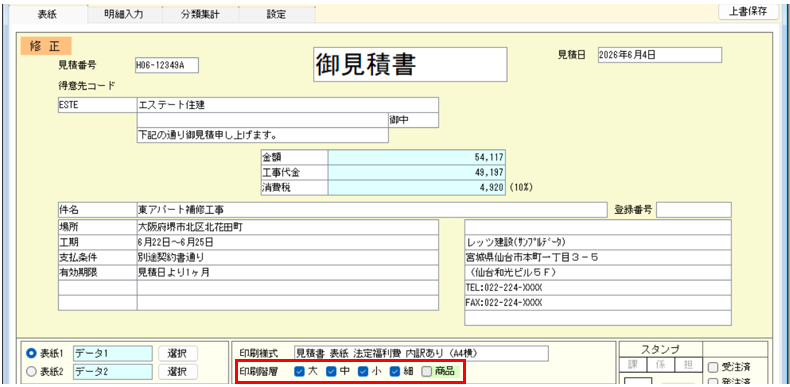Click the TEL:022-224-XXXX field

point(598,288)
